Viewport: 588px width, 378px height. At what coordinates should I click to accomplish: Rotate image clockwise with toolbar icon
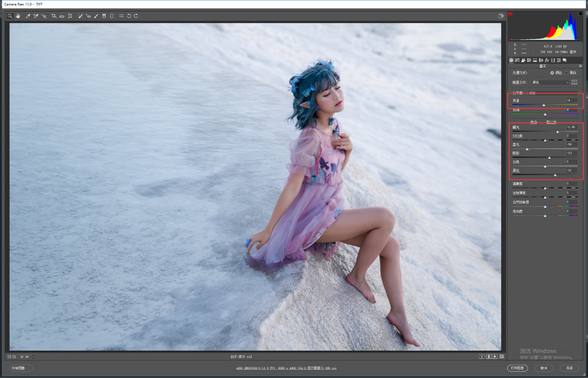136,16
